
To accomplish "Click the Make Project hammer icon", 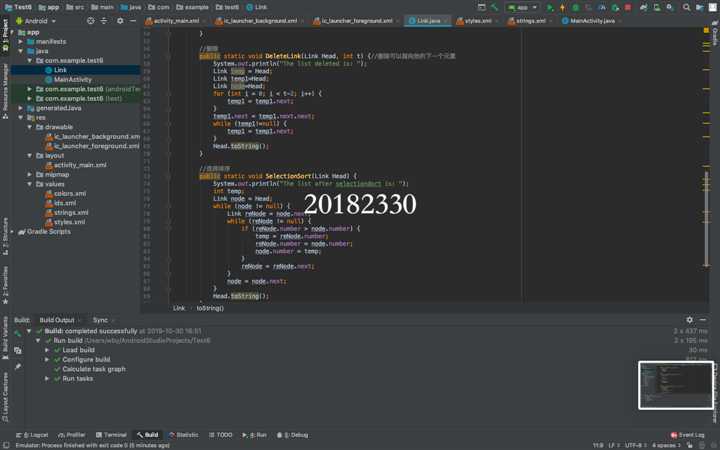I will (x=494, y=7).
